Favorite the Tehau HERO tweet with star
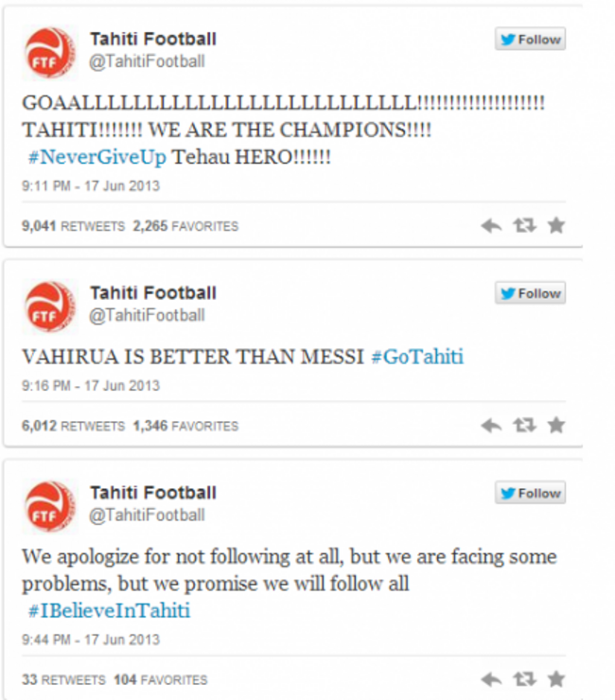 [556, 225]
